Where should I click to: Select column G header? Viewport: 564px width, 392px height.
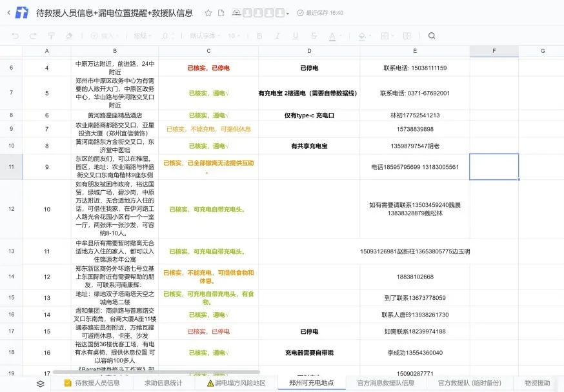pos(543,51)
